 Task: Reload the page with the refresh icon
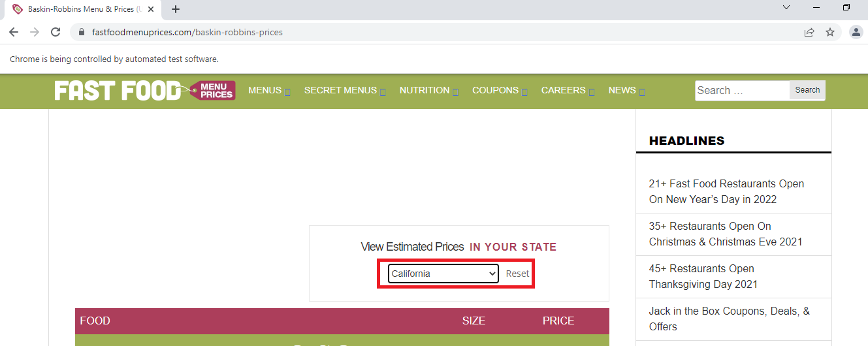pos(56,32)
